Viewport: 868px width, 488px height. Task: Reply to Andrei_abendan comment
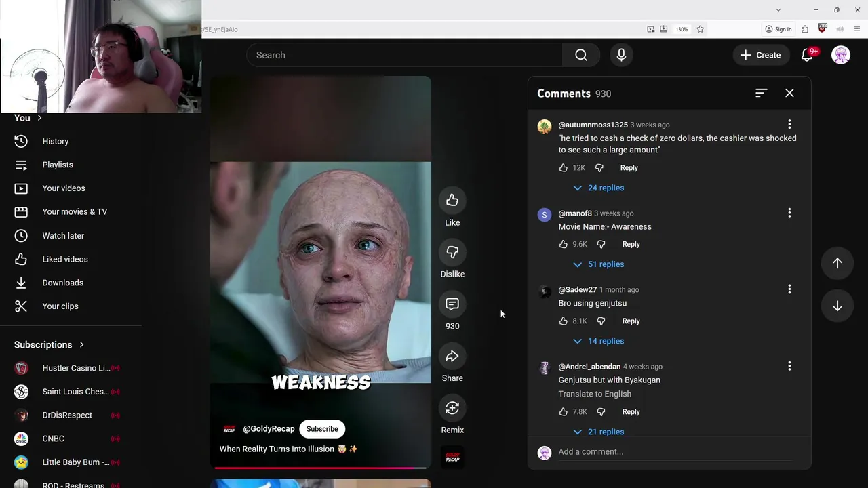631,411
